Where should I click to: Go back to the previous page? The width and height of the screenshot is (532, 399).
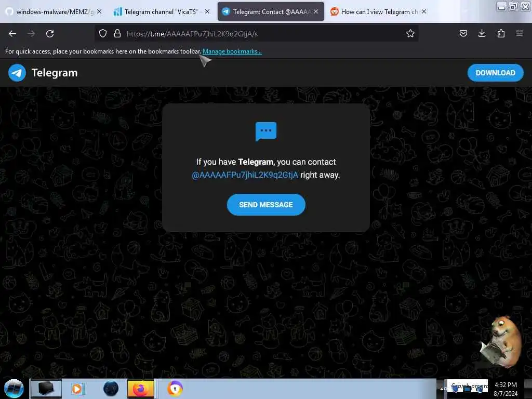(12, 34)
